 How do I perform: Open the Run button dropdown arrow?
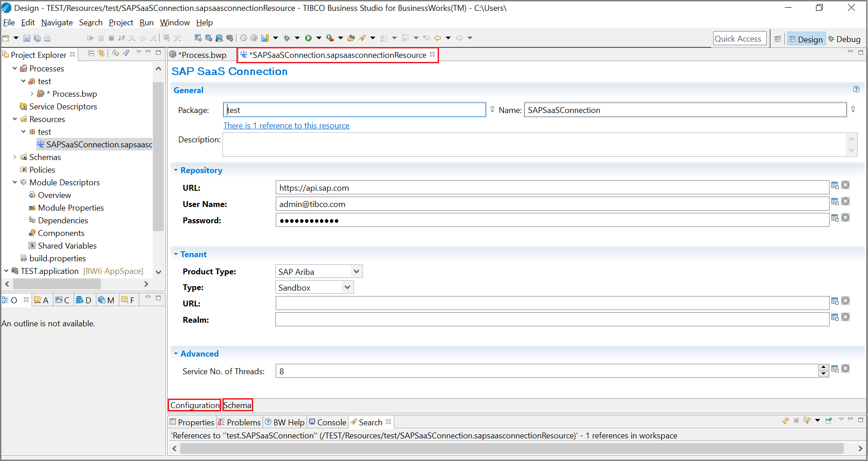319,38
